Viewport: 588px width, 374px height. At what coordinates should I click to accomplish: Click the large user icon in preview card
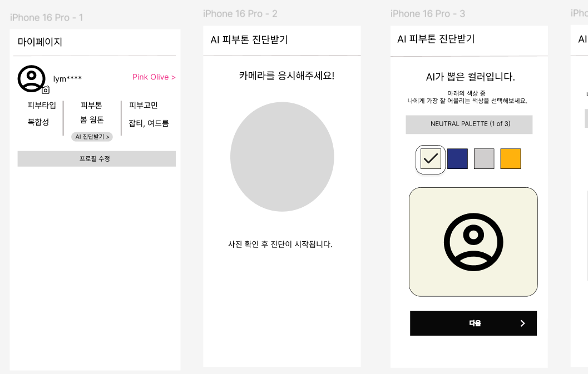pos(473,242)
